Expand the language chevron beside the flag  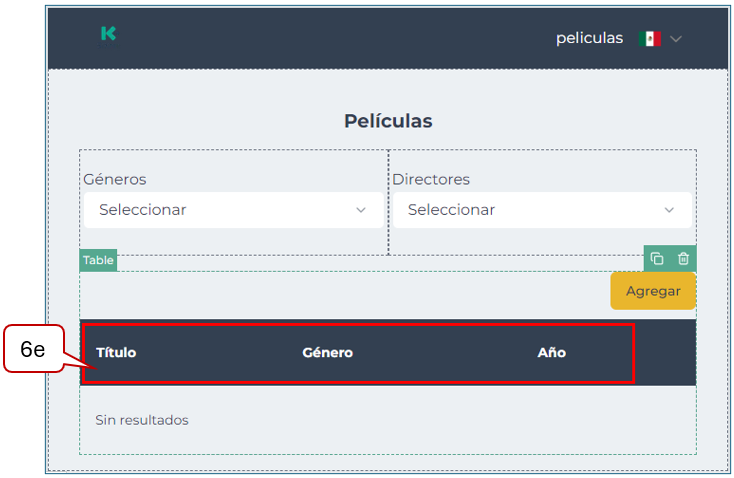[x=676, y=39]
